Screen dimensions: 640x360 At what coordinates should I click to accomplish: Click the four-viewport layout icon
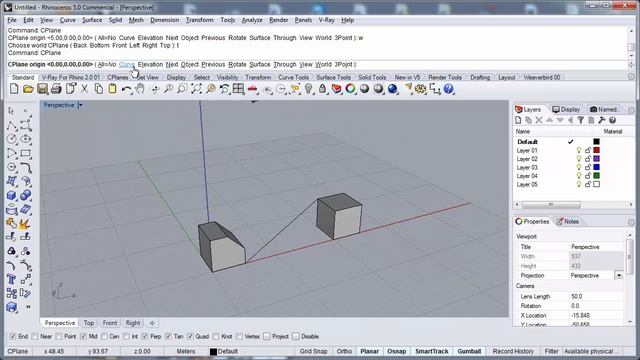point(238,89)
